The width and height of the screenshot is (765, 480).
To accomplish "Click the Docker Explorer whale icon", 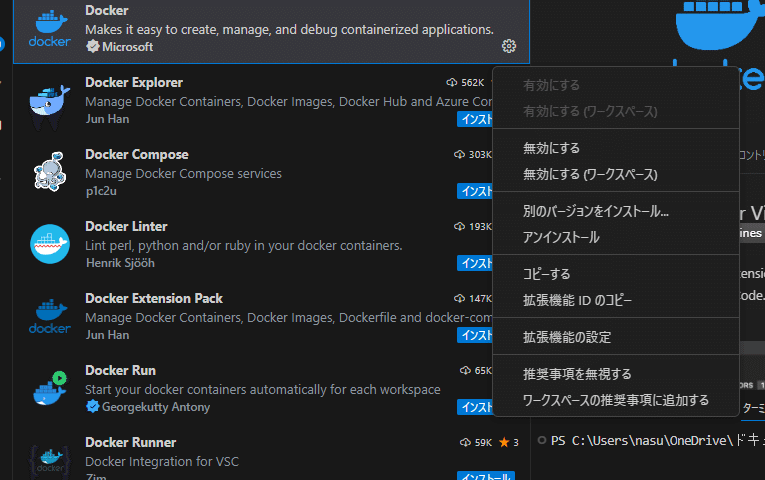I will coord(50,106).
